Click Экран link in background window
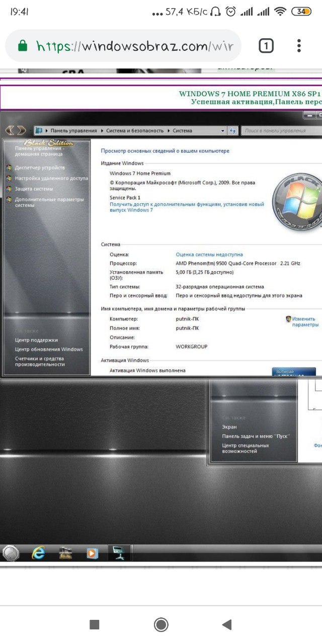Image resolution: width=322 pixels, height=644 pixels. [229, 427]
